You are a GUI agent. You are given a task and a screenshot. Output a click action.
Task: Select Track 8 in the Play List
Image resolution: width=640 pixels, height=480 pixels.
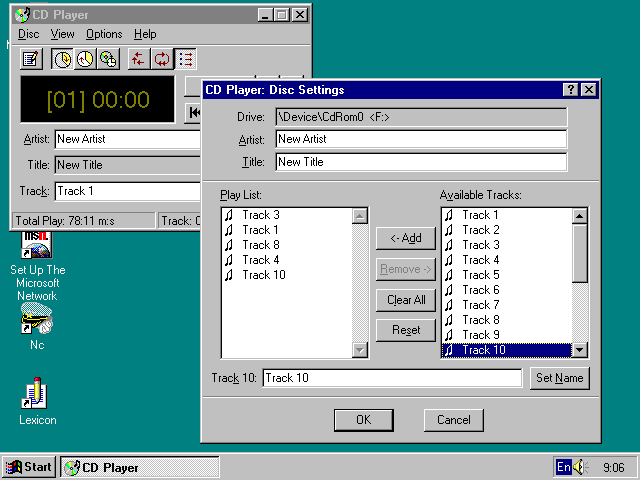coord(260,245)
